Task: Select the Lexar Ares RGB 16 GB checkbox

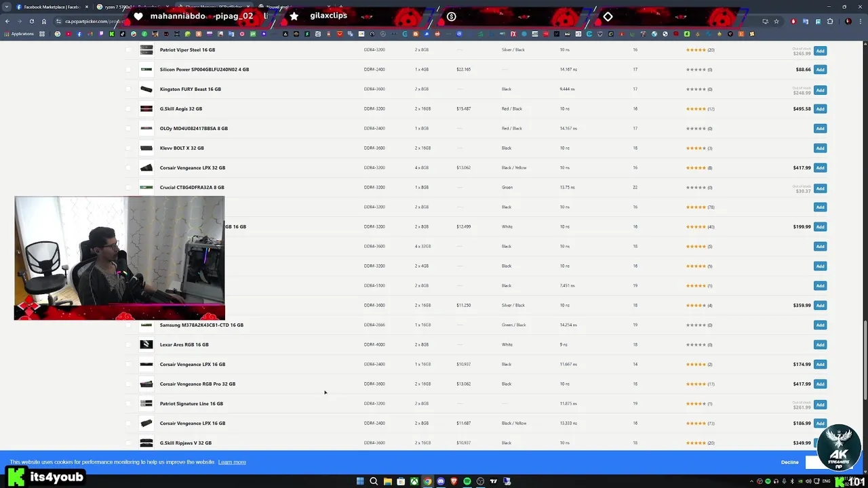Action: point(128,344)
